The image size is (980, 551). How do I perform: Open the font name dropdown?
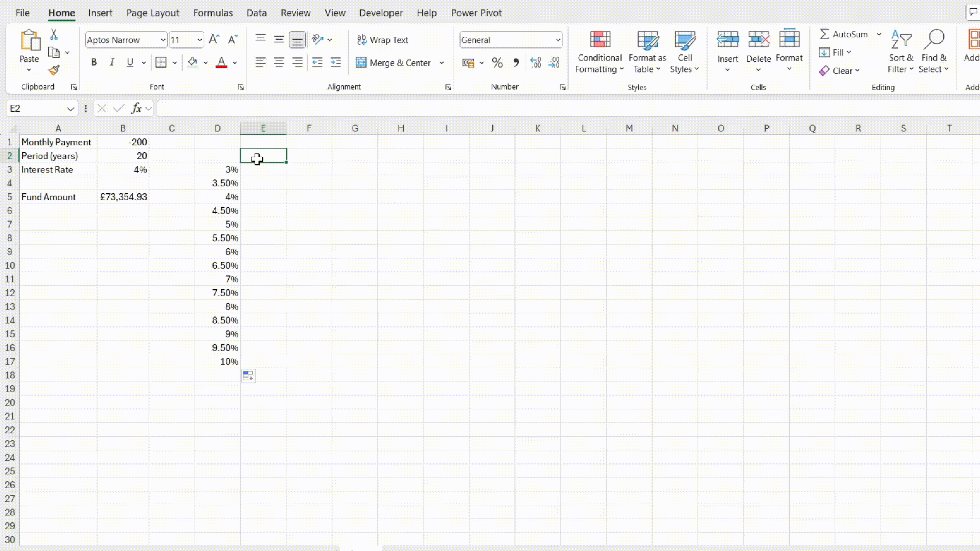pyautogui.click(x=163, y=40)
